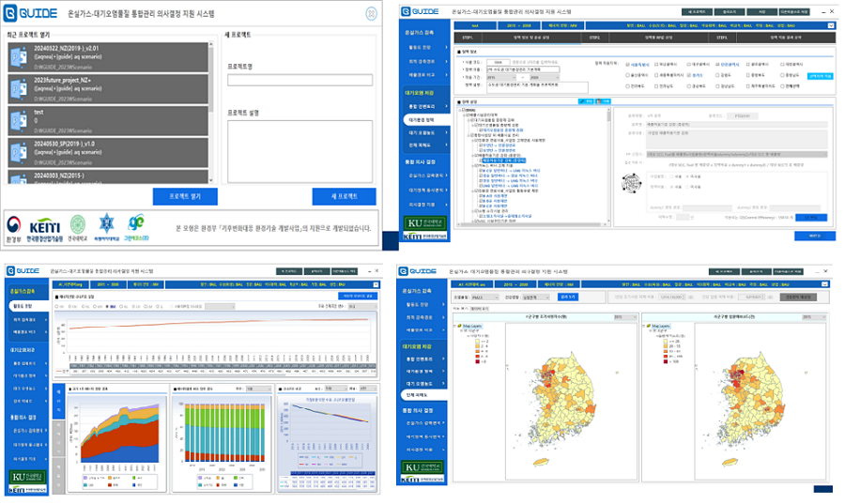This screenshot has width=845, height=504.
Task: Open the 2015 start year dropdown in policy info
Action: click(x=501, y=78)
